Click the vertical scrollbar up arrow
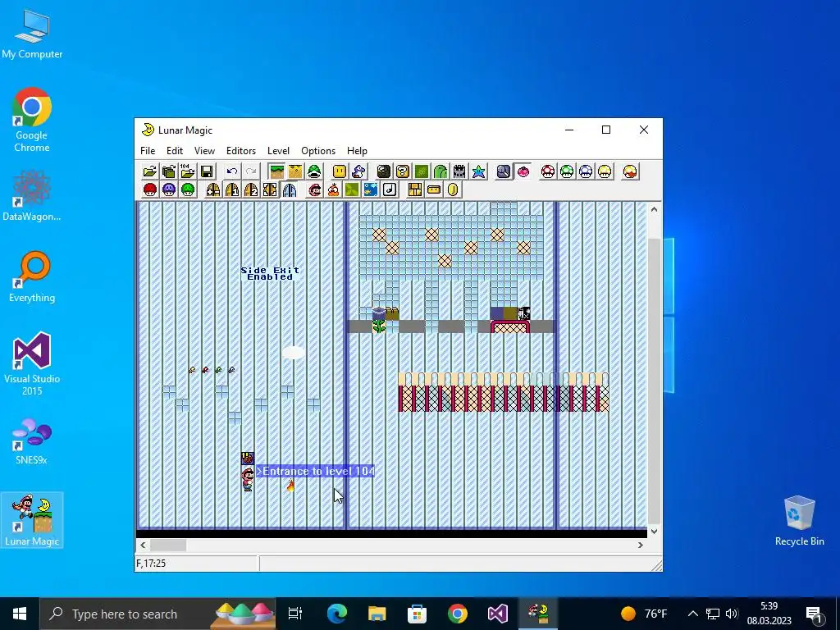This screenshot has width=840, height=630. 654,209
